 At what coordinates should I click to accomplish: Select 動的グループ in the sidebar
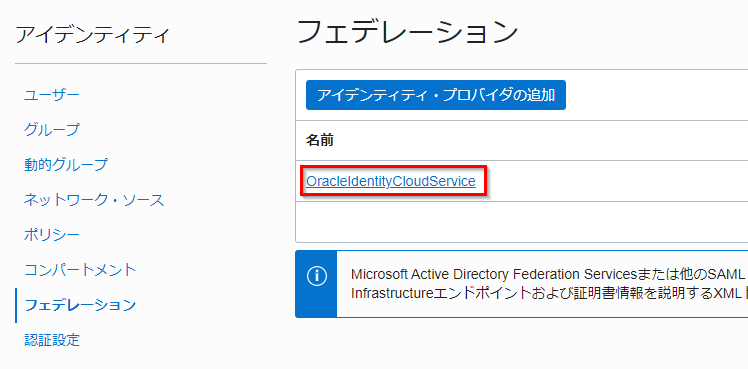(x=66, y=165)
